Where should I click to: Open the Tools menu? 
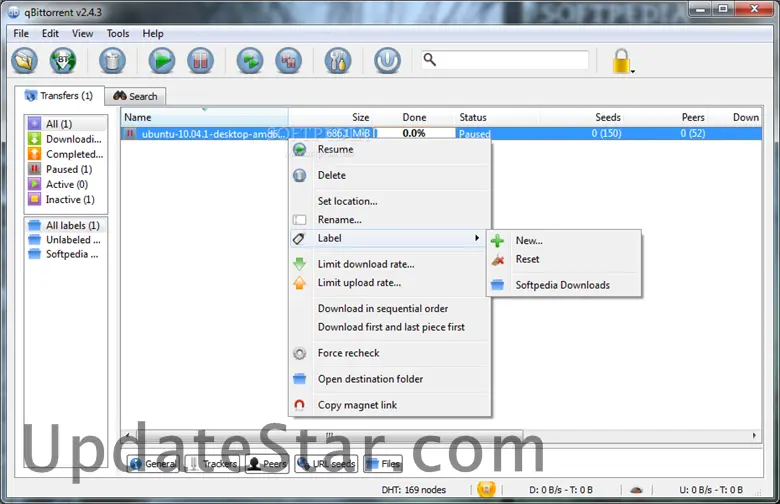click(x=118, y=33)
